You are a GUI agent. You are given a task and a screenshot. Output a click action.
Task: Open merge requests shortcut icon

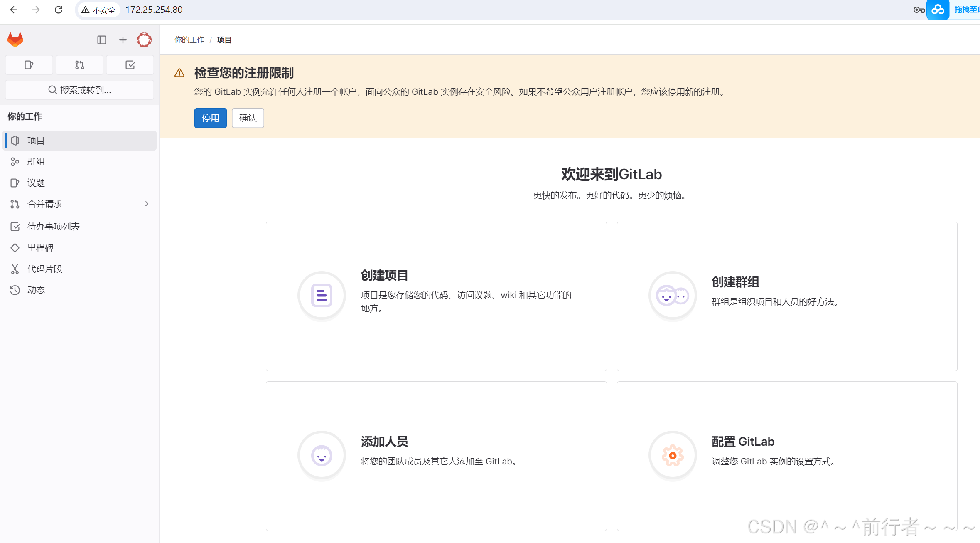[x=80, y=65]
